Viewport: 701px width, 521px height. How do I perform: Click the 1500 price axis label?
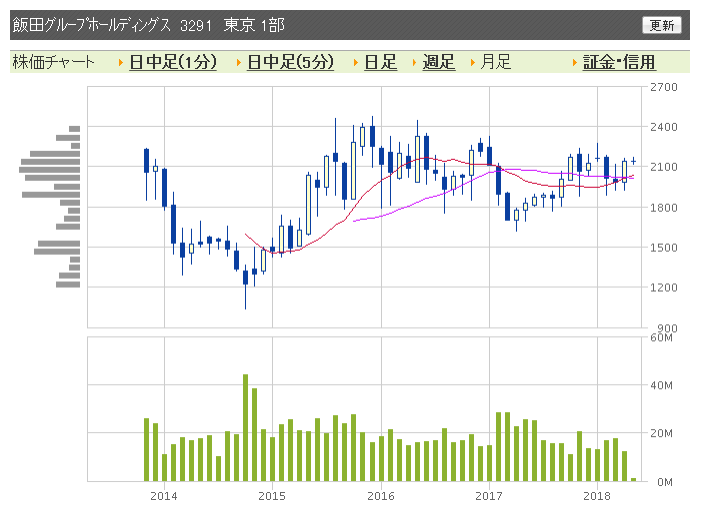pyautogui.click(x=664, y=247)
